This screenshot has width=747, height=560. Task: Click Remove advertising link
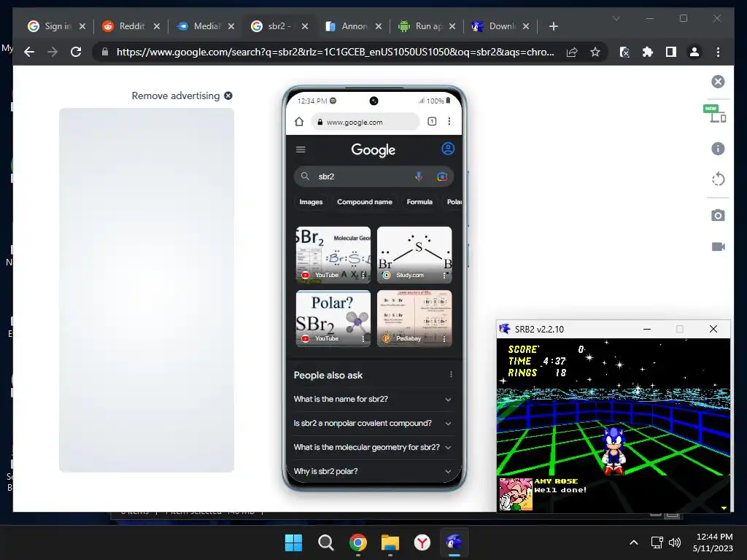pyautogui.click(x=182, y=96)
